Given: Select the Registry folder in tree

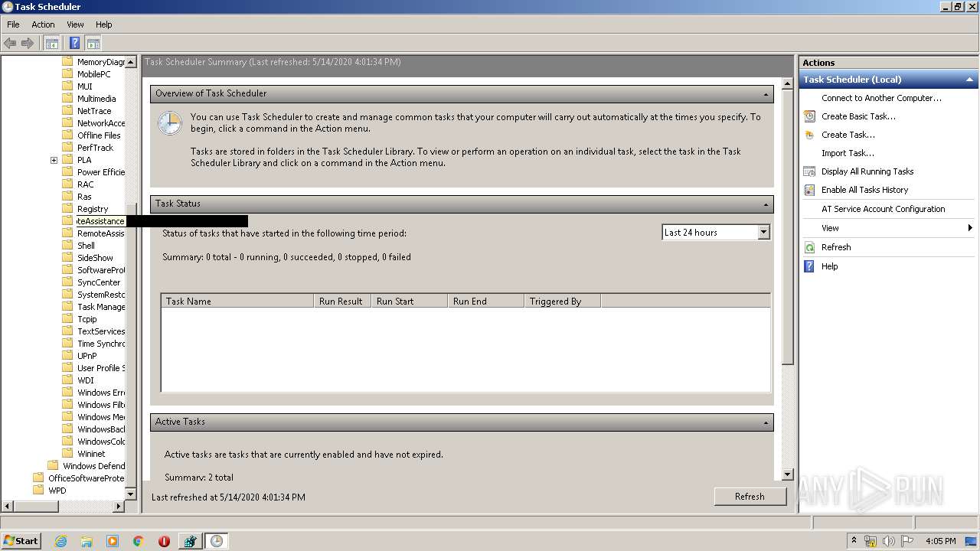Looking at the screenshot, I should point(93,209).
